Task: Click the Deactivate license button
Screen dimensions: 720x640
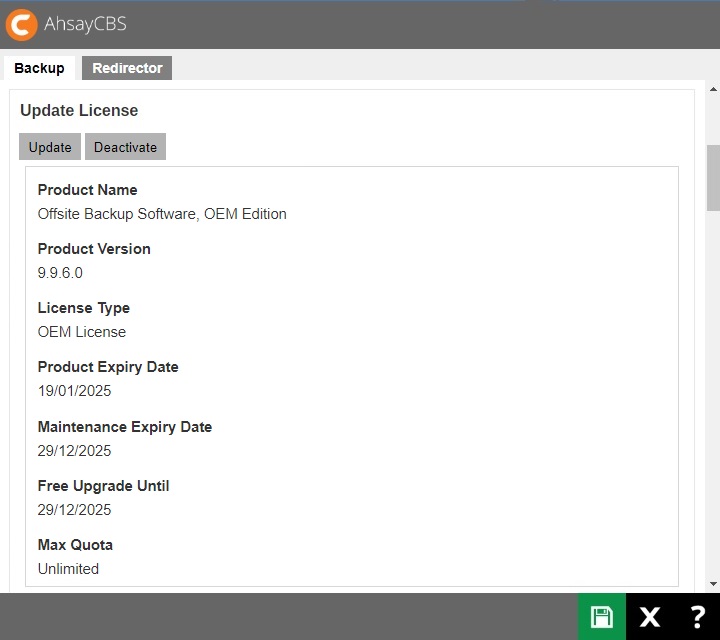Action: (125, 147)
